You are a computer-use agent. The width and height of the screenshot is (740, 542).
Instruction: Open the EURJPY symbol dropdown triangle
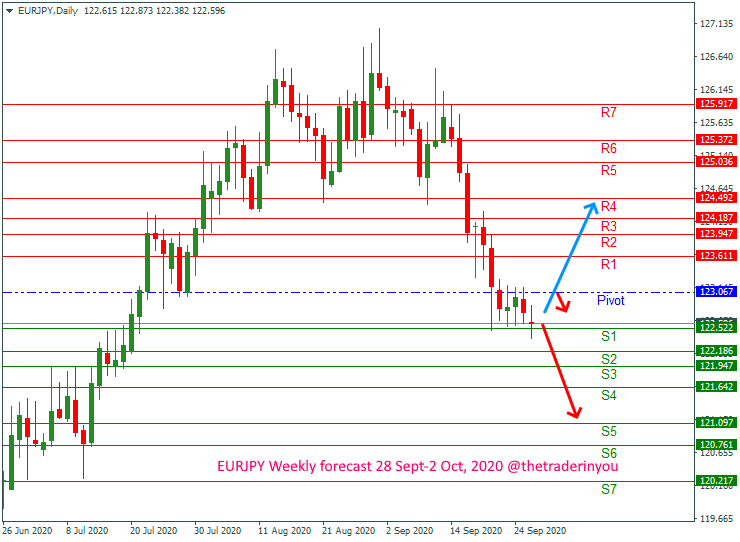[9, 11]
